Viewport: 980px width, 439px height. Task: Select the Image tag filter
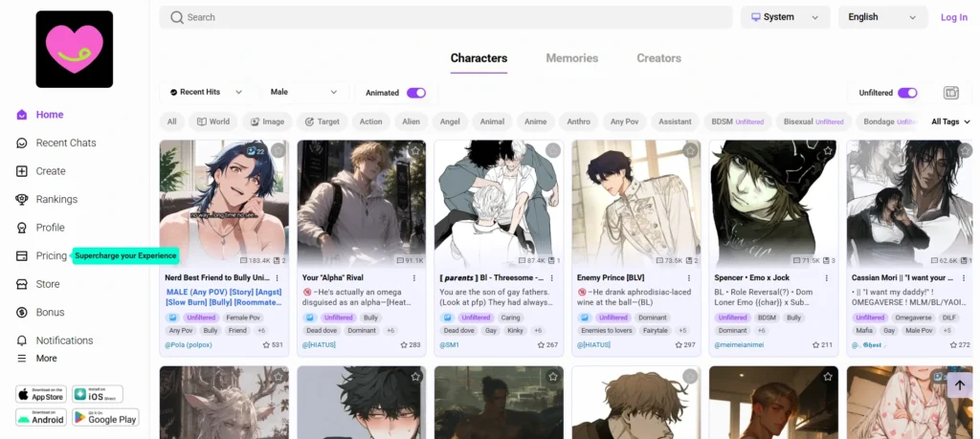[x=267, y=121]
